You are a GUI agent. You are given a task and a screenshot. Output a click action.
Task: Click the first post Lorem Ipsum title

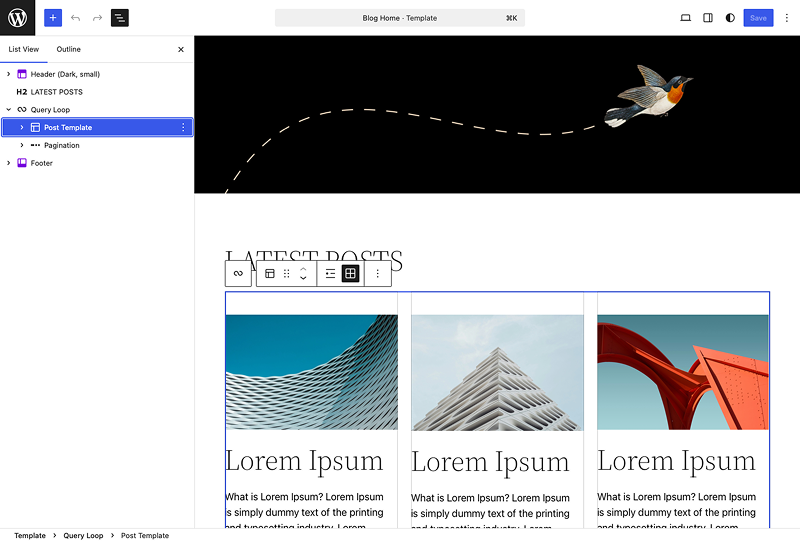tap(305, 460)
